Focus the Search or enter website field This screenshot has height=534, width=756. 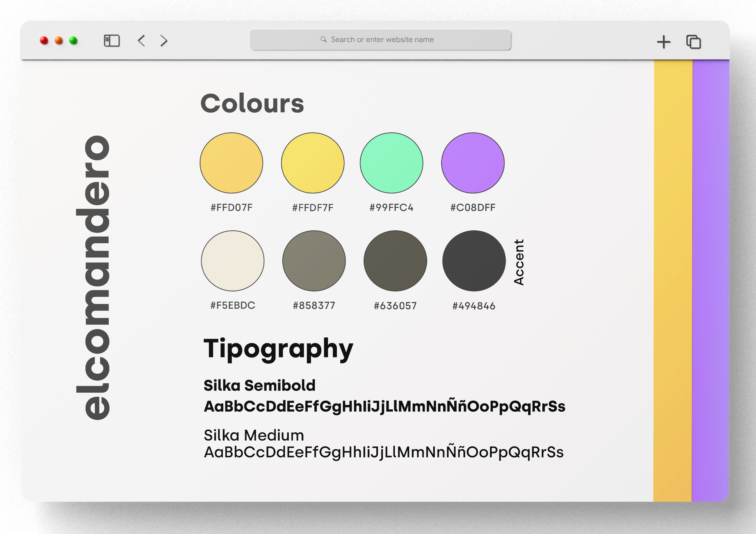(x=382, y=39)
